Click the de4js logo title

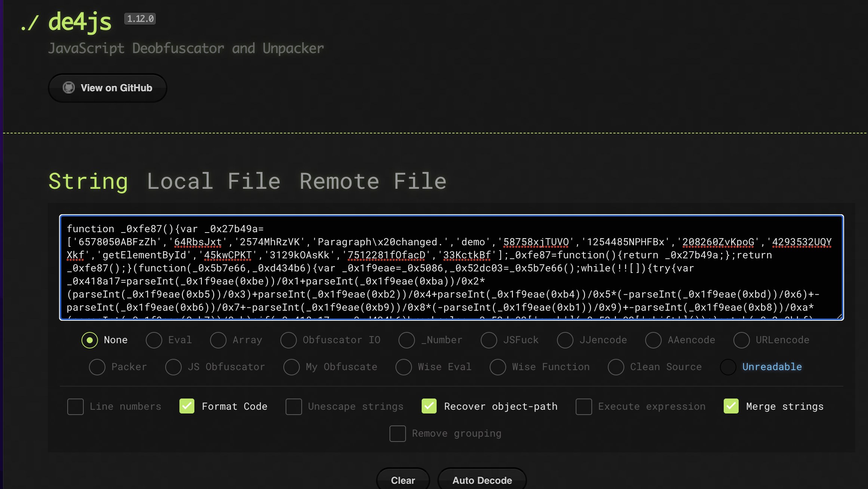click(x=80, y=22)
